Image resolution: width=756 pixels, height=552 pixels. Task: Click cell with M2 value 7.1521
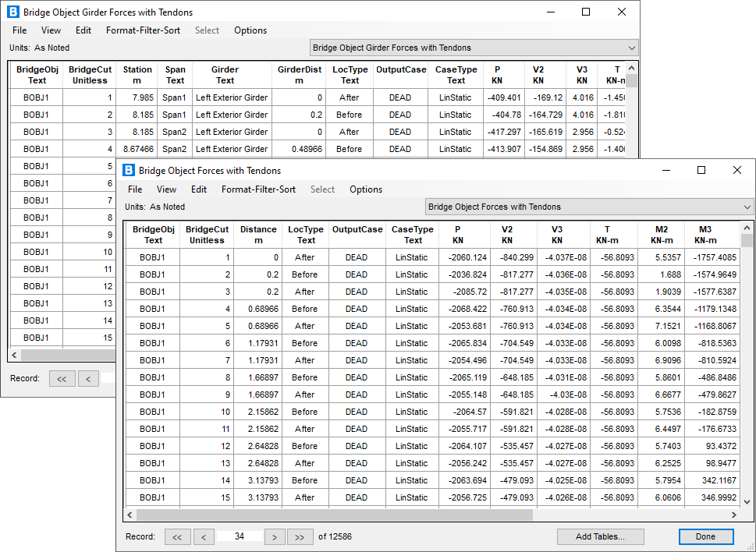click(x=661, y=326)
